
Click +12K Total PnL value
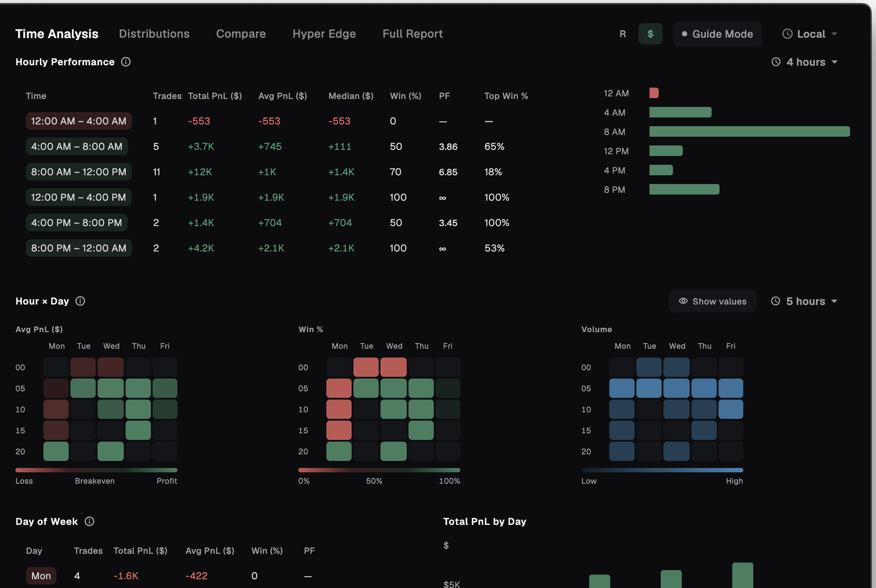click(200, 172)
